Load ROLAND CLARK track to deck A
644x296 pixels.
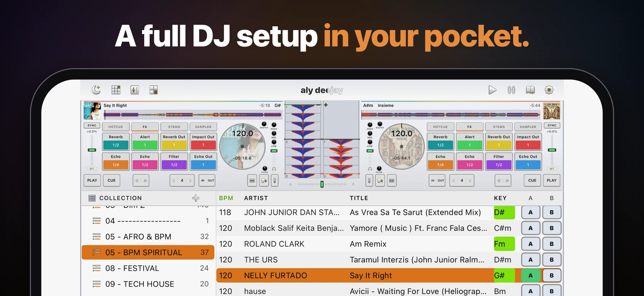click(x=531, y=244)
